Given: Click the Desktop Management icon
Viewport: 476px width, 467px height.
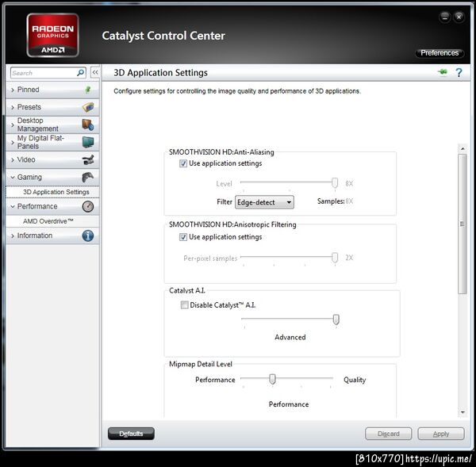Looking at the screenshot, I should (88, 124).
